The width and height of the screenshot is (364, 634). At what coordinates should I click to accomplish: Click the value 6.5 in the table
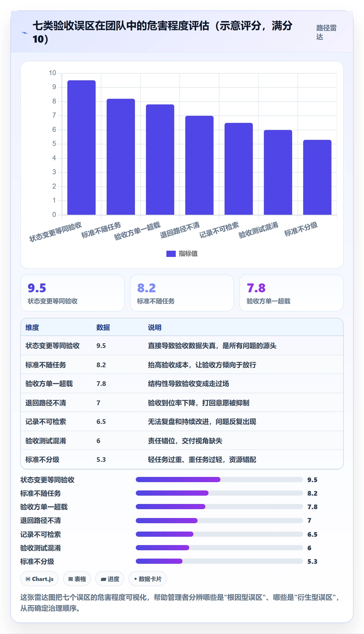tap(101, 422)
